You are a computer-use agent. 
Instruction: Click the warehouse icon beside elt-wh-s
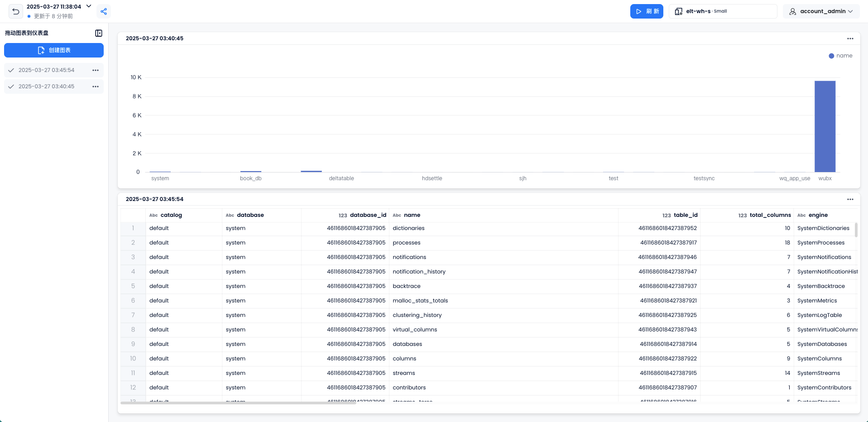click(678, 11)
